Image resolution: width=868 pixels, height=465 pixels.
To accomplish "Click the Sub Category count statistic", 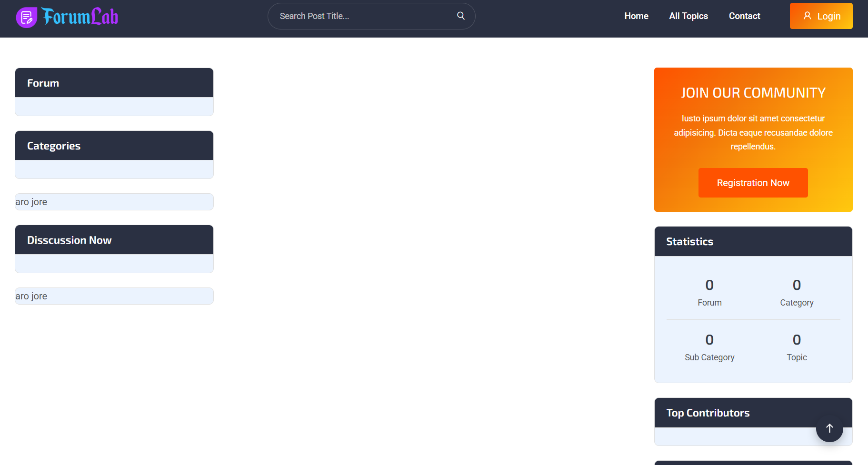I will pyautogui.click(x=709, y=347).
